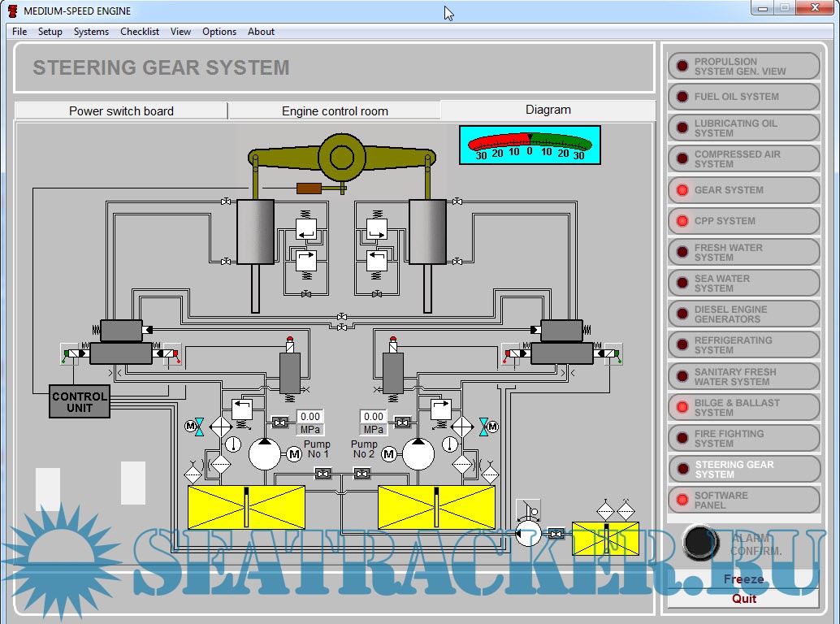Click the cooler symbol beside Pump No 2
Viewport: 840px width, 624px height.
462,426
